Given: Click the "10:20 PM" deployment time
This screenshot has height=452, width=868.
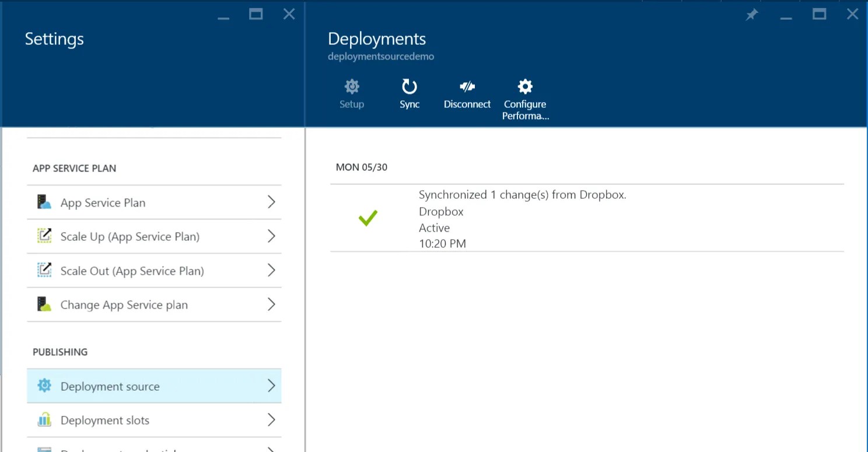Looking at the screenshot, I should pos(442,244).
